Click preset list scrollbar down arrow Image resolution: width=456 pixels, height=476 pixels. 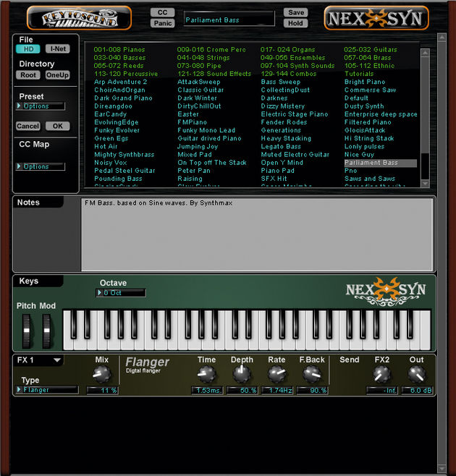[425, 183]
